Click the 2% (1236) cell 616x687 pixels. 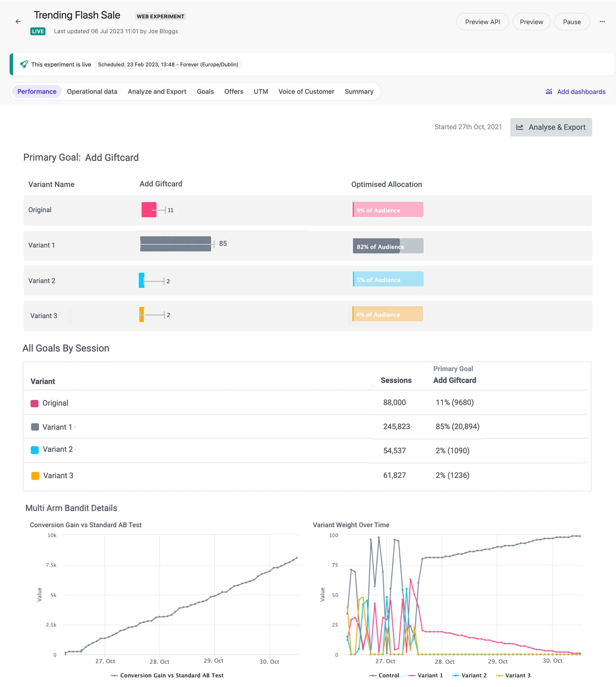pyautogui.click(x=452, y=475)
